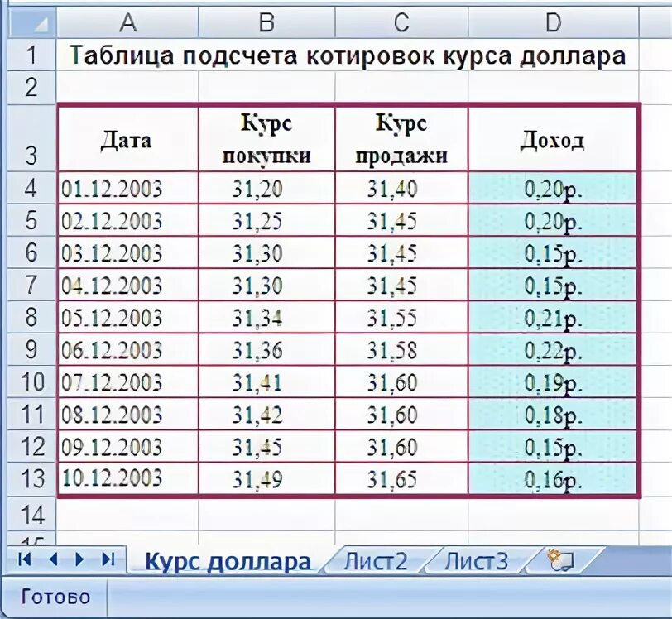Click date cell 04.12.2003
Screen dimensions: 672x619
(x=127, y=285)
